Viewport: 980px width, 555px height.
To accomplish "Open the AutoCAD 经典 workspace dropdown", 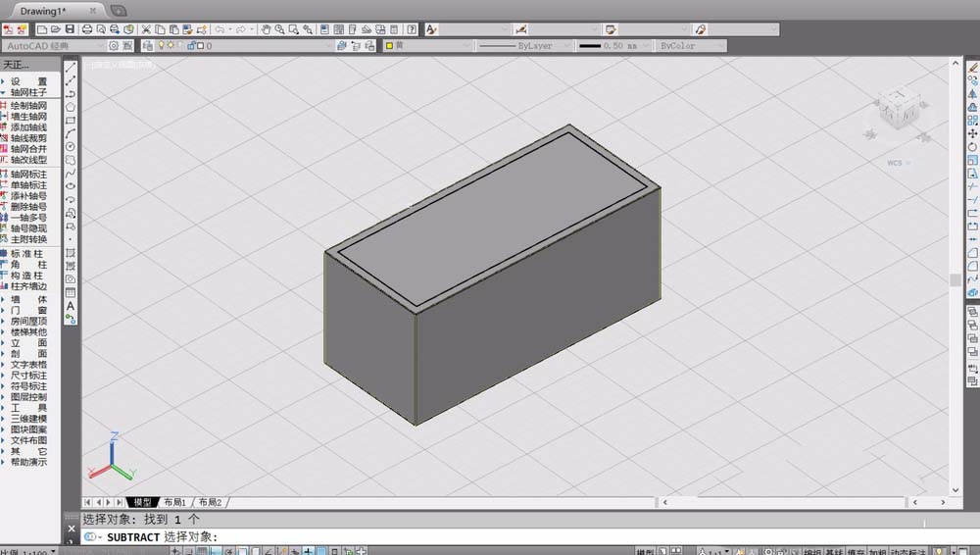I will pos(53,46).
